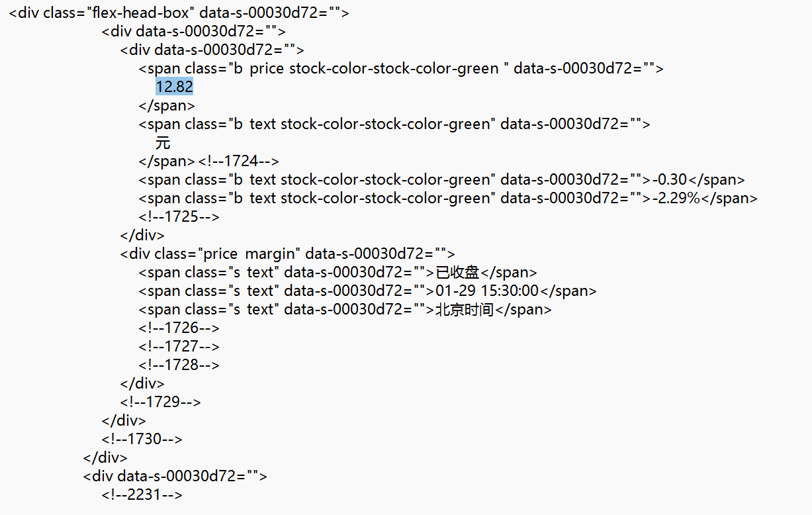The height and width of the screenshot is (515, 812).
Task: Click the comment node 1724
Action: [x=238, y=161]
